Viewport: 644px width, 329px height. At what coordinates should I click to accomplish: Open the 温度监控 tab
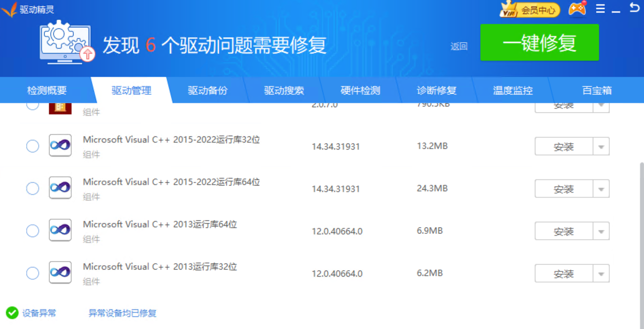pos(512,90)
